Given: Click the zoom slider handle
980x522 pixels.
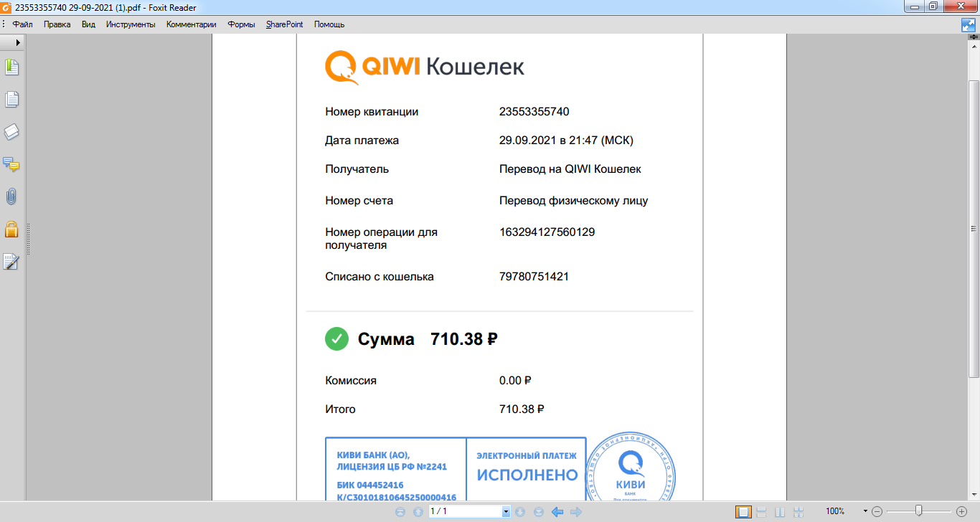Looking at the screenshot, I should click(918, 511).
